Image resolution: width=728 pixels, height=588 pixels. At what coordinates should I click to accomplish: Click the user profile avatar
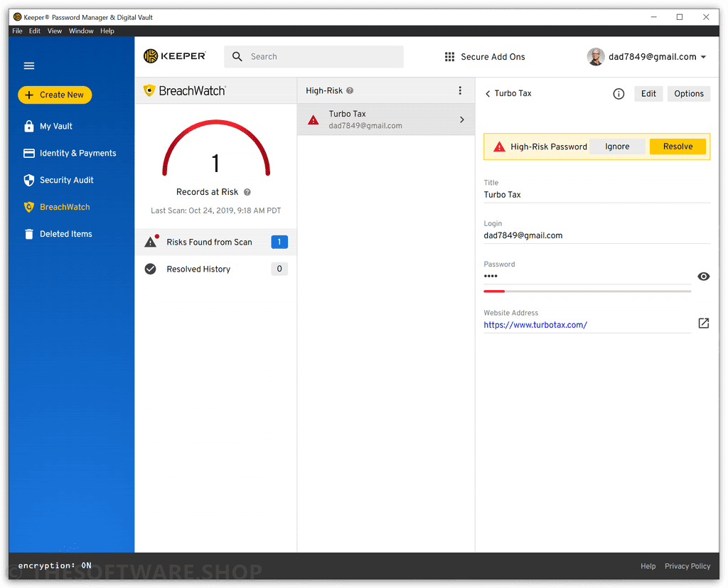point(596,57)
